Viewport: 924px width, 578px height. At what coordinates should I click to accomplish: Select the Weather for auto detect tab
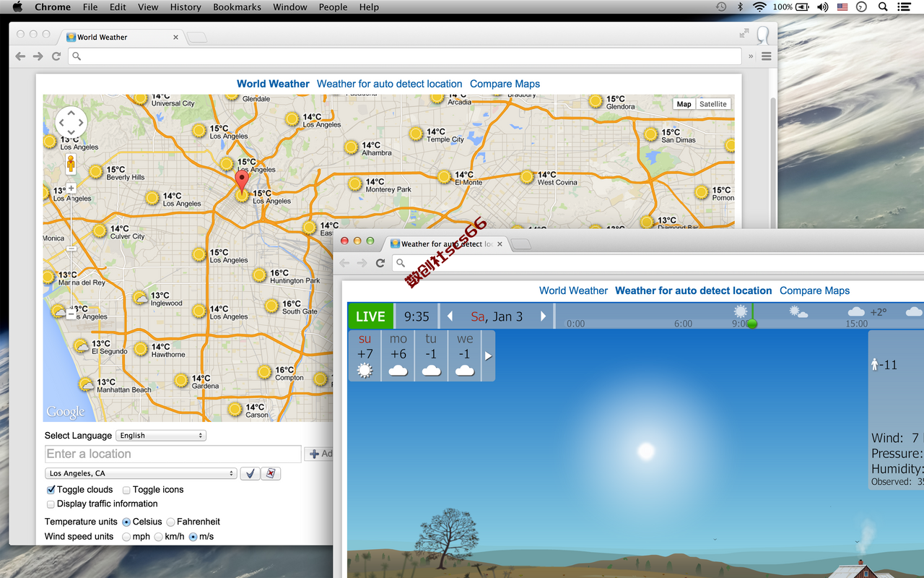pos(446,244)
